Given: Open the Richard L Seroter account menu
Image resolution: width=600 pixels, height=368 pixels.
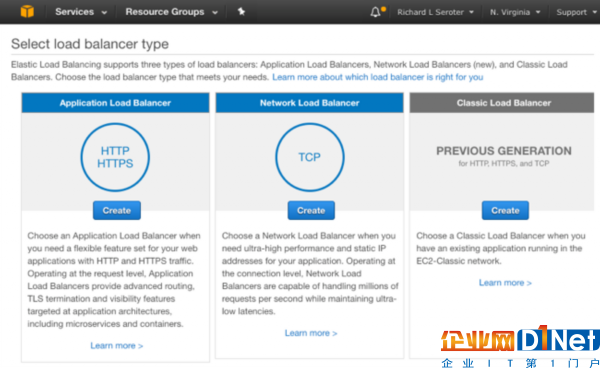Looking at the screenshot, I should coord(435,12).
